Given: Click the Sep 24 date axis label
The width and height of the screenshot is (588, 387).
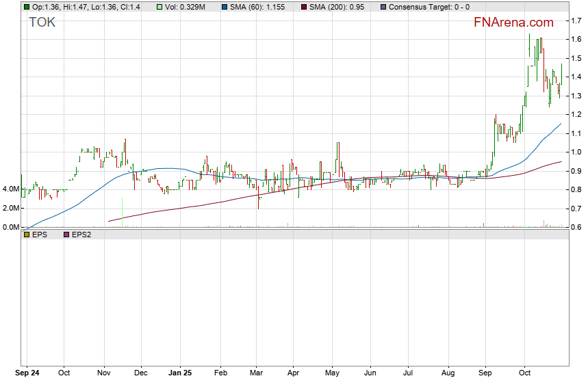Looking at the screenshot, I should [27, 373].
